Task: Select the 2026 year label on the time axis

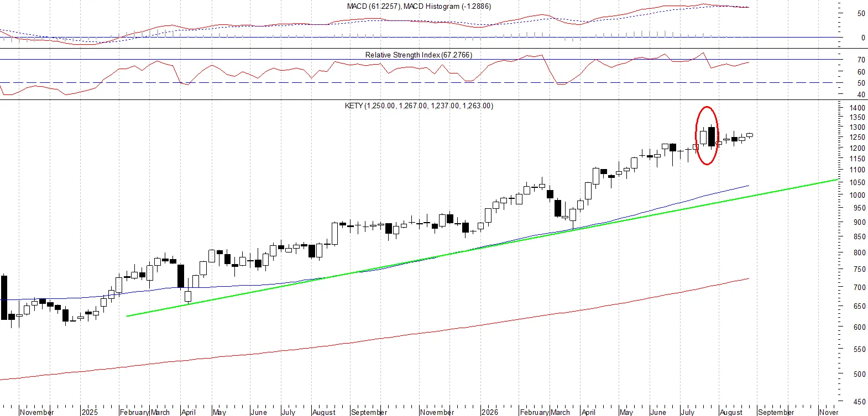Action: coord(489,412)
